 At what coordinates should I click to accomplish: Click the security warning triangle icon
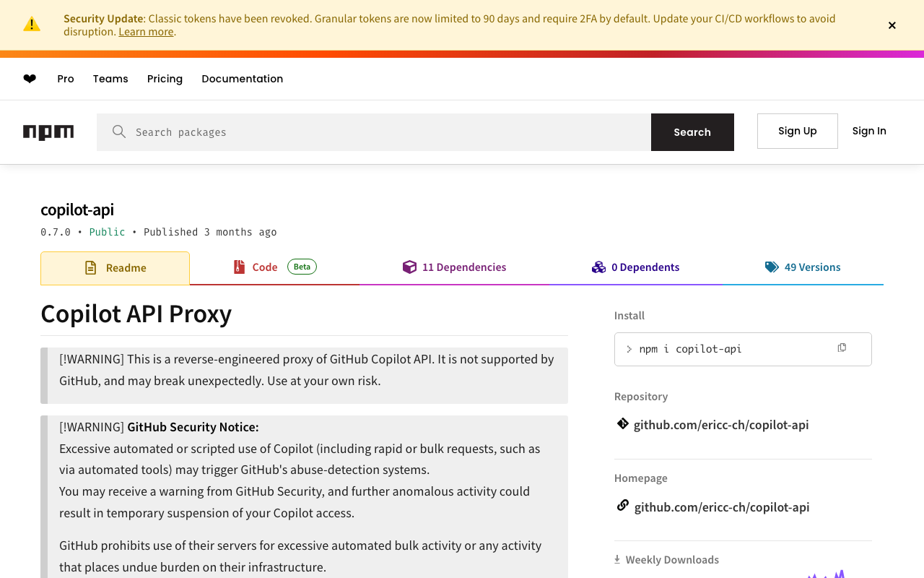[32, 25]
